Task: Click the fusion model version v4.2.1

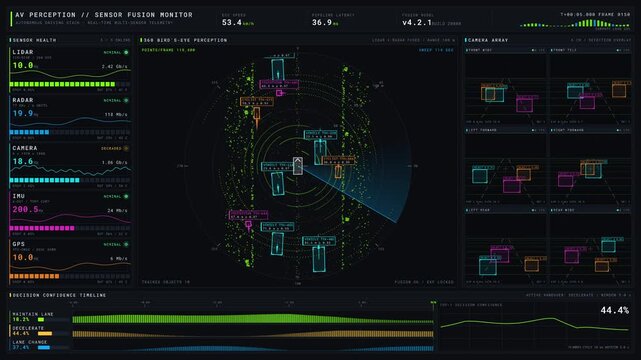Action: point(417,22)
